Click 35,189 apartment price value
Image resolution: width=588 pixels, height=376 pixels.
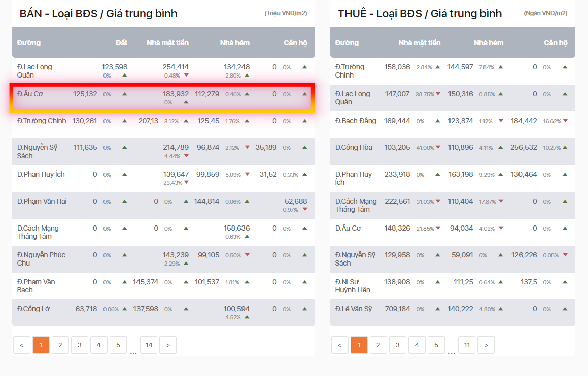tap(266, 148)
